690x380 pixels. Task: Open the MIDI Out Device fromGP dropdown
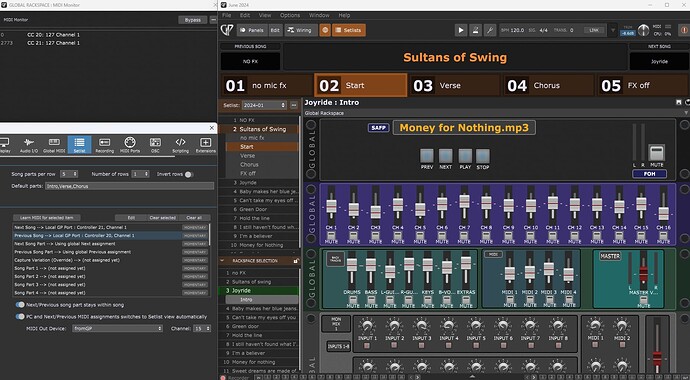(117, 329)
